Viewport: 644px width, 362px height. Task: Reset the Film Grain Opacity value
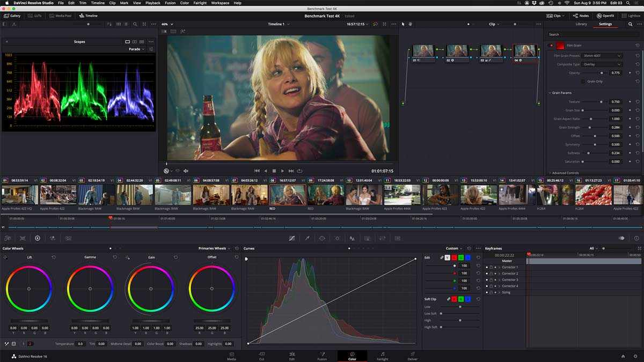click(637, 73)
